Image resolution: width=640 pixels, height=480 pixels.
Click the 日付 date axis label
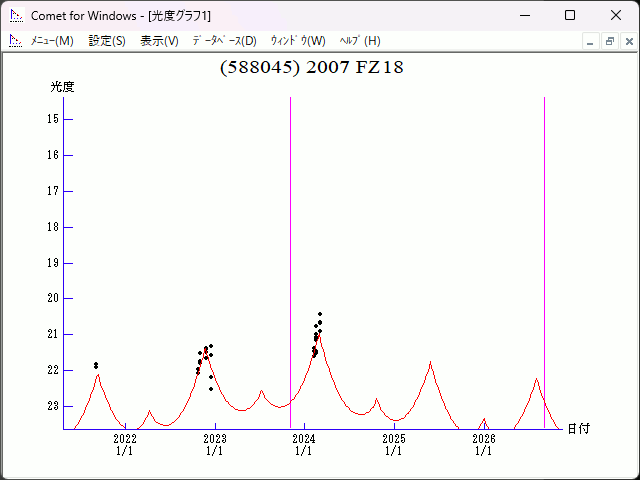click(x=578, y=428)
